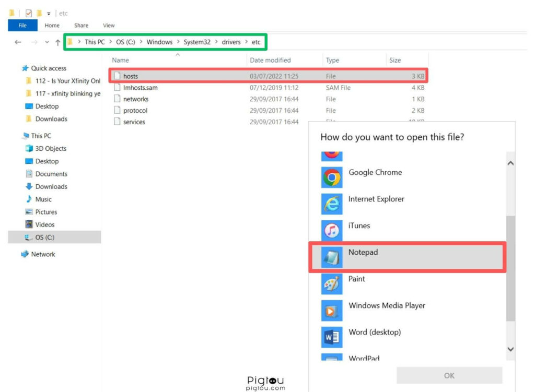This screenshot has width=535, height=392.
Task: Switch to the View ribbon tab
Action: (109, 25)
